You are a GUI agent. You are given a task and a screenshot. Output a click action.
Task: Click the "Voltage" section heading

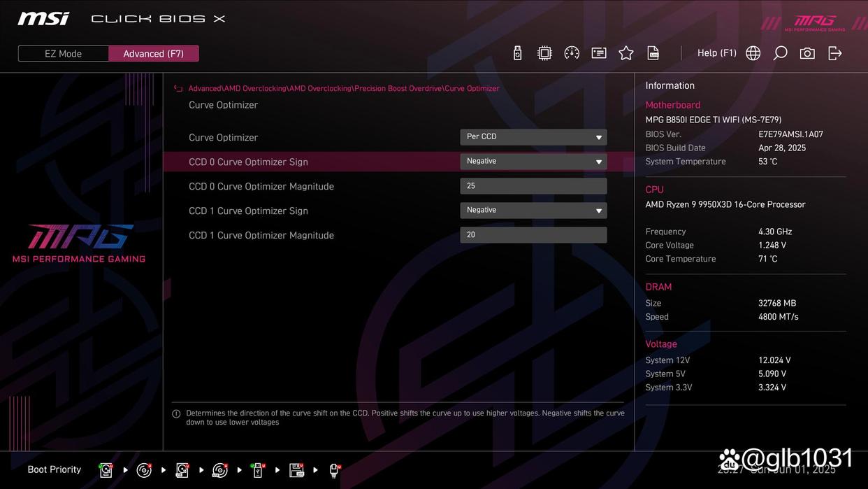click(x=661, y=344)
